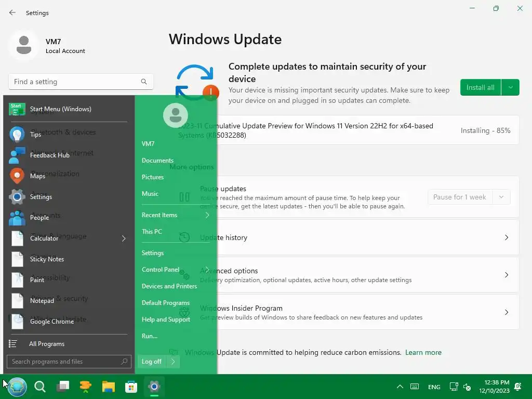Click the search magnifier in Find a setting
The image size is (532, 399).
(144, 82)
